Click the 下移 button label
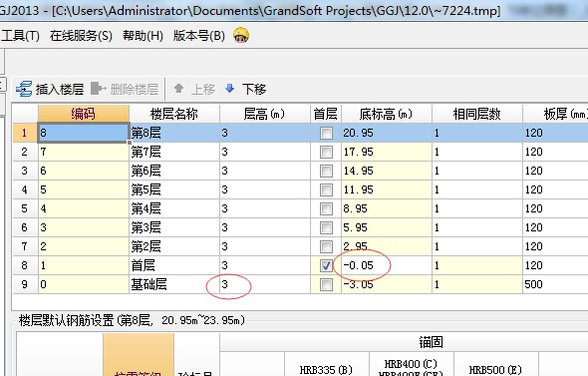Viewport: 588px width, 376px height. pyautogui.click(x=254, y=90)
